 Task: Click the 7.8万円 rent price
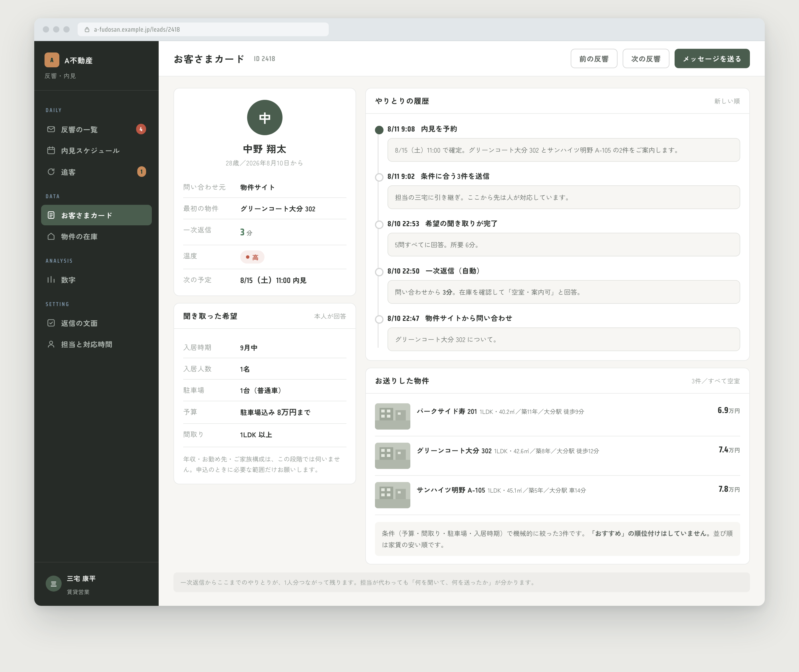click(729, 489)
